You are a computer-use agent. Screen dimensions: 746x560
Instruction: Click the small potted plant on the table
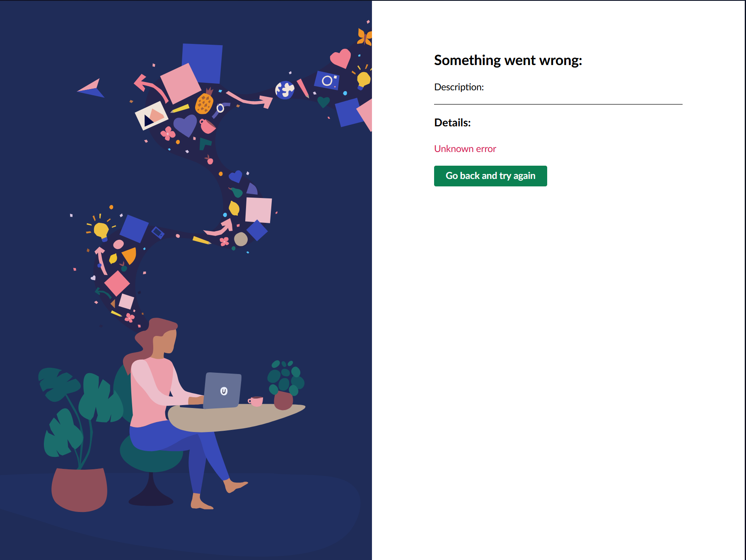285,385
